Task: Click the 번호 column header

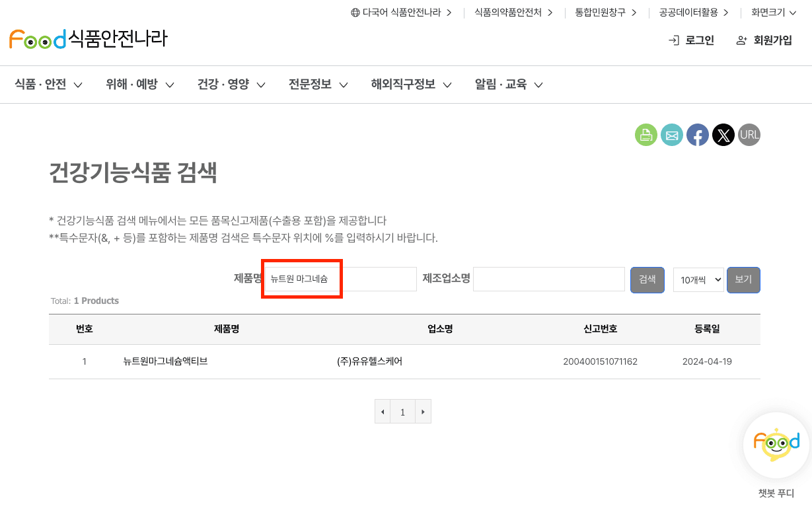Action: coord(85,329)
